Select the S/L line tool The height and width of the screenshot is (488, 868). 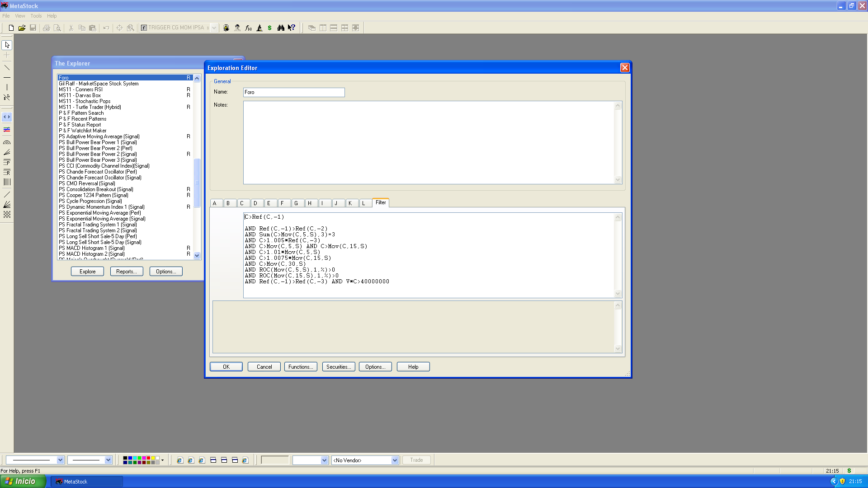pos(7,97)
